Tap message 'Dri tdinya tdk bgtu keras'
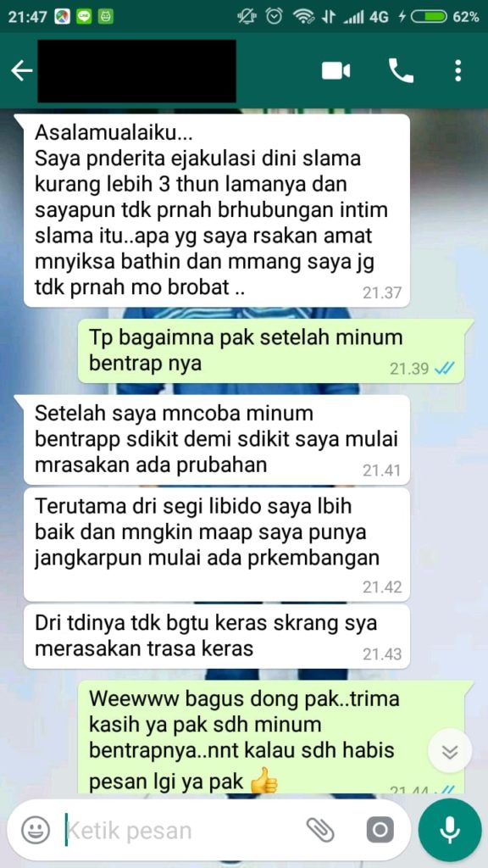Image resolution: width=488 pixels, height=868 pixels. [x=216, y=636]
